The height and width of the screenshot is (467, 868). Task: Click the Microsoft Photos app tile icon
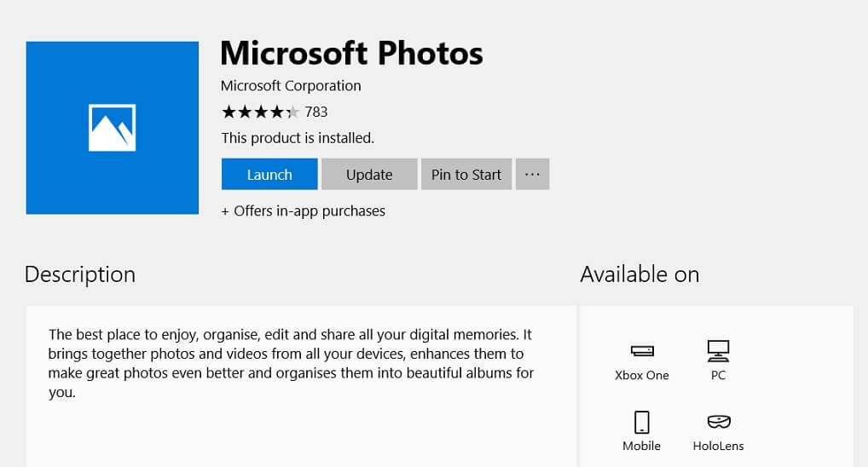pyautogui.click(x=113, y=128)
